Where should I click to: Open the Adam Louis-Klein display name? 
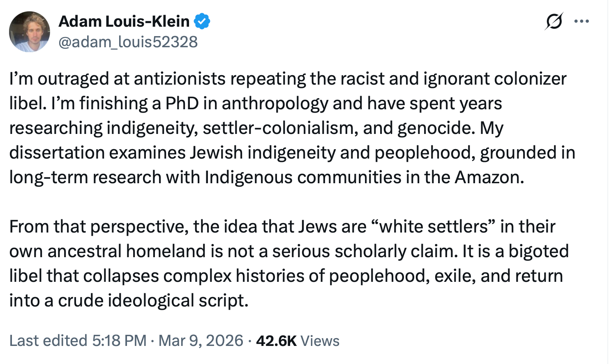124,21
